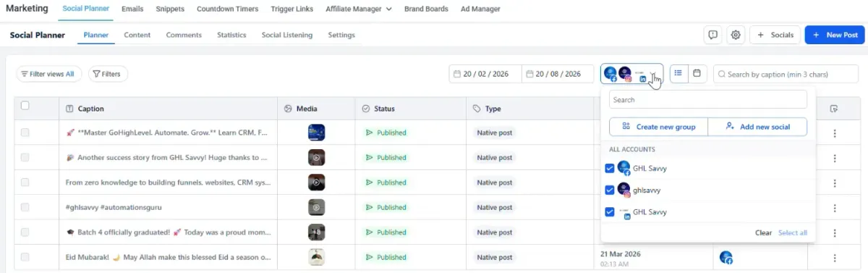868x273 pixels.
Task: Click Create new group
Action: coord(658,127)
